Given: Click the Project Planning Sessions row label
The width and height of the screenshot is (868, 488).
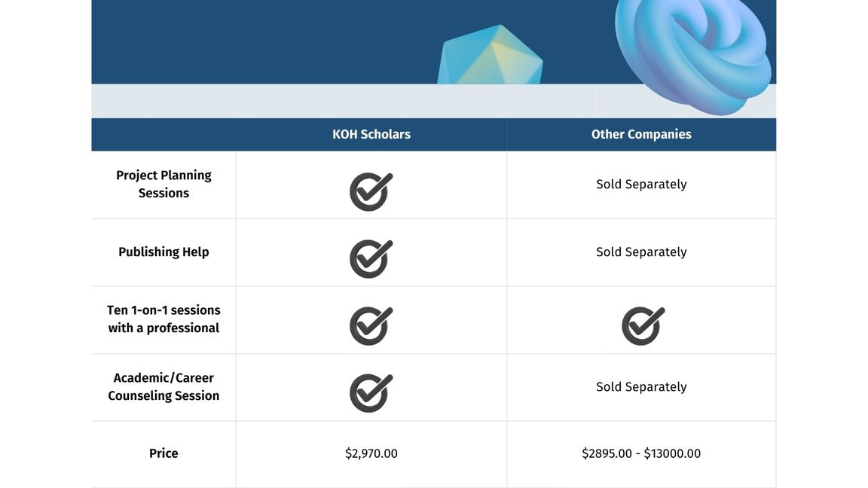Looking at the screenshot, I should [x=164, y=184].
